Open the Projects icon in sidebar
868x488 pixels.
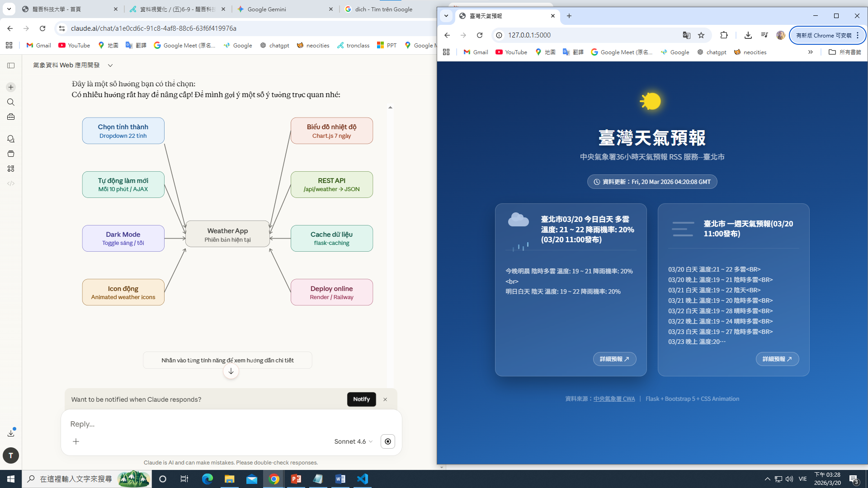tap(11, 154)
